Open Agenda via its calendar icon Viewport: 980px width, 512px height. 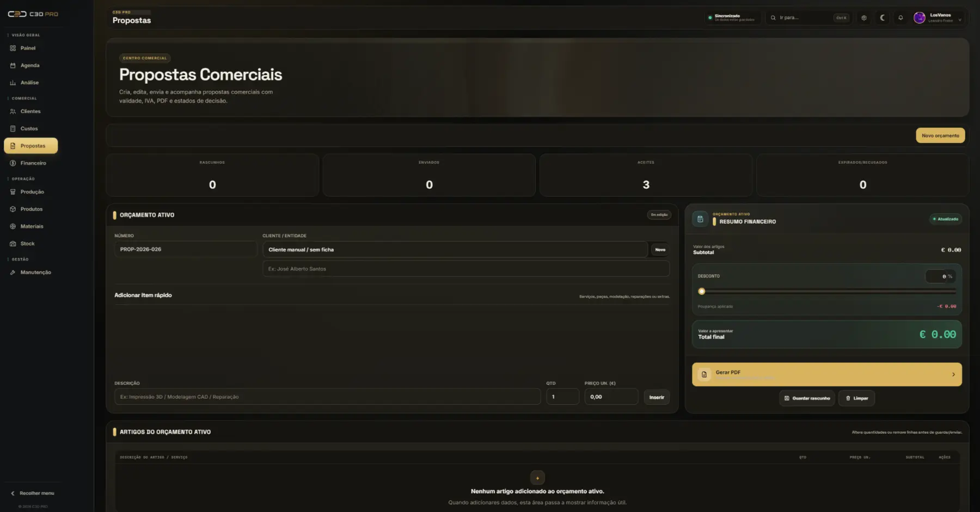click(13, 65)
